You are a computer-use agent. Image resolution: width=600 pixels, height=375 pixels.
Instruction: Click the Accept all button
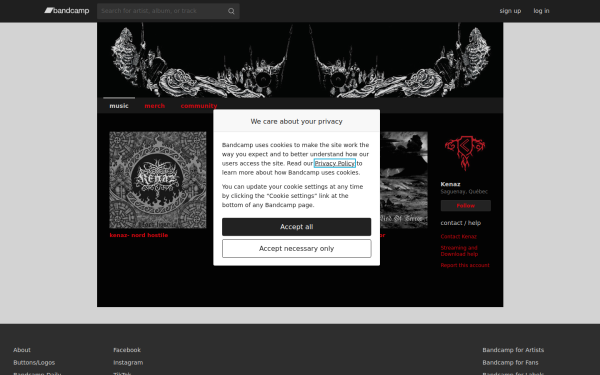point(297,227)
